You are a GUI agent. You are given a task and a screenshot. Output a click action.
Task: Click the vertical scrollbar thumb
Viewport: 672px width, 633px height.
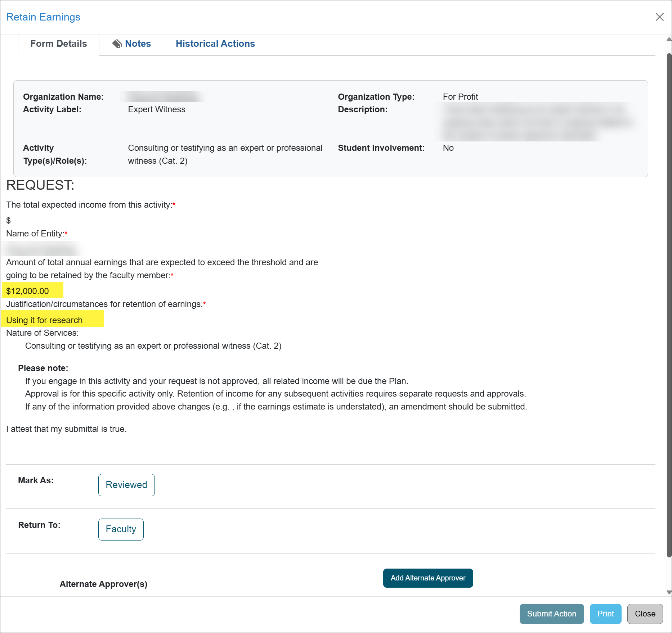pos(669,305)
